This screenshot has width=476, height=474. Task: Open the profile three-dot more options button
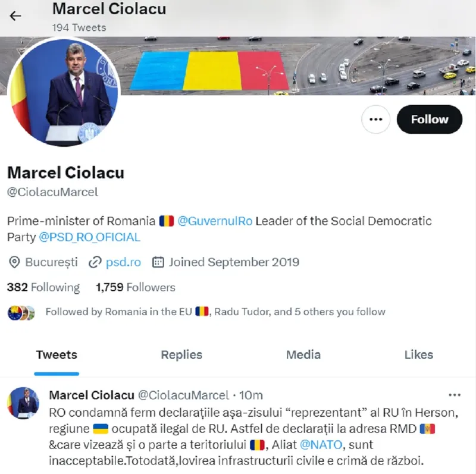coord(375,120)
